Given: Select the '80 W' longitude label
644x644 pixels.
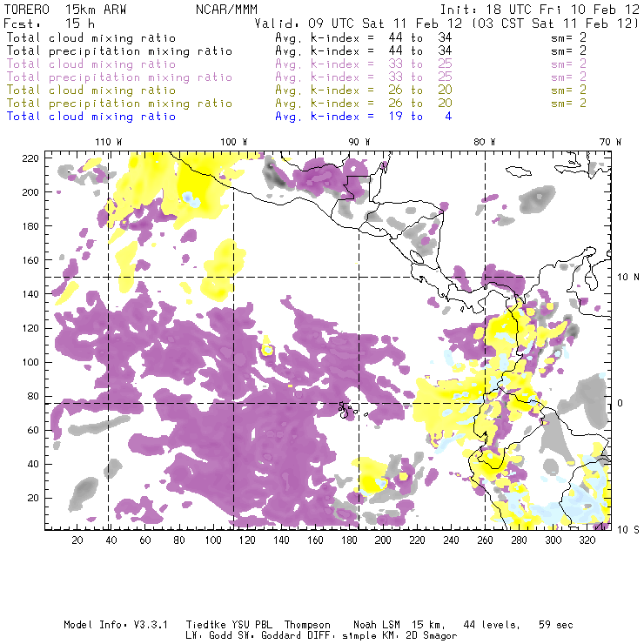Looking at the screenshot, I should [485, 142].
